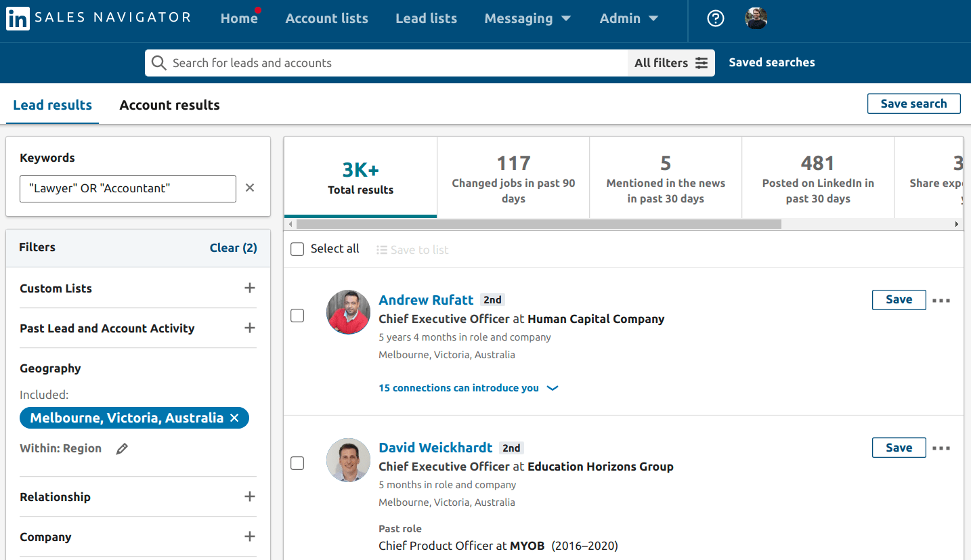Switch to the Account results tab
The image size is (971, 560).
pos(170,105)
